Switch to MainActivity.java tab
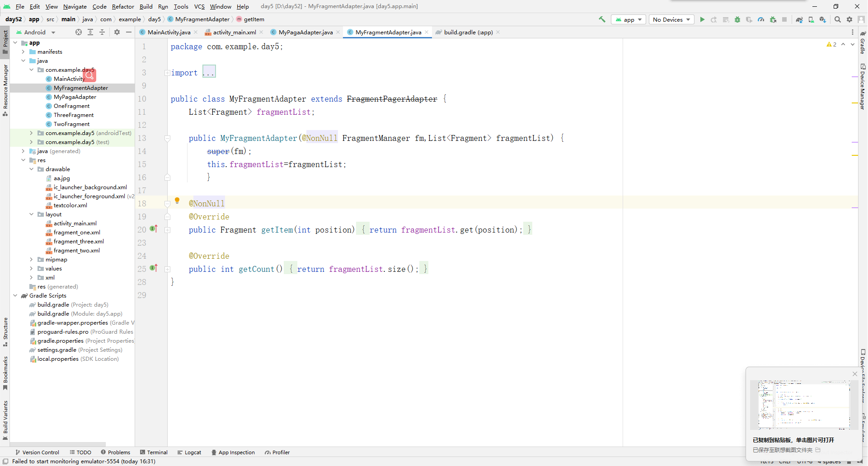The height and width of the screenshot is (466, 868). coord(169,32)
